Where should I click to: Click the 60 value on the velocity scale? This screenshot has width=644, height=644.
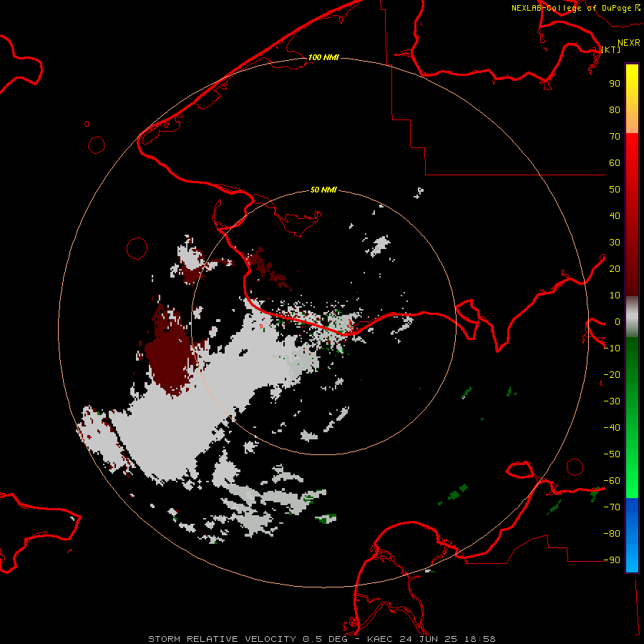coord(615,163)
